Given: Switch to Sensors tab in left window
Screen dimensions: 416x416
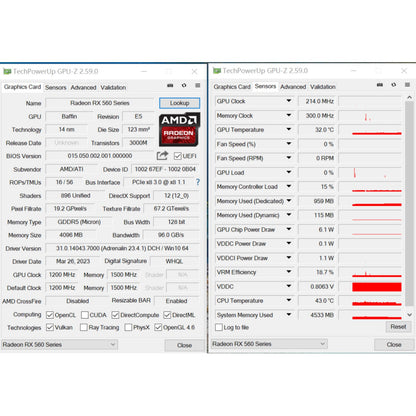Looking at the screenshot, I should (x=56, y=87).
